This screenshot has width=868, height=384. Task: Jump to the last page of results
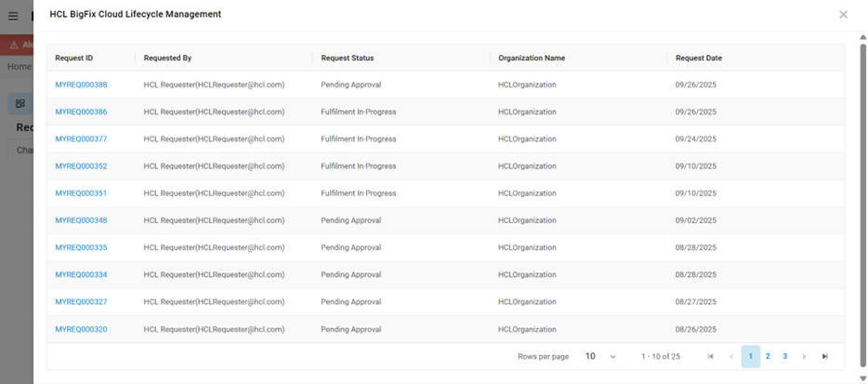coord(824,356)
